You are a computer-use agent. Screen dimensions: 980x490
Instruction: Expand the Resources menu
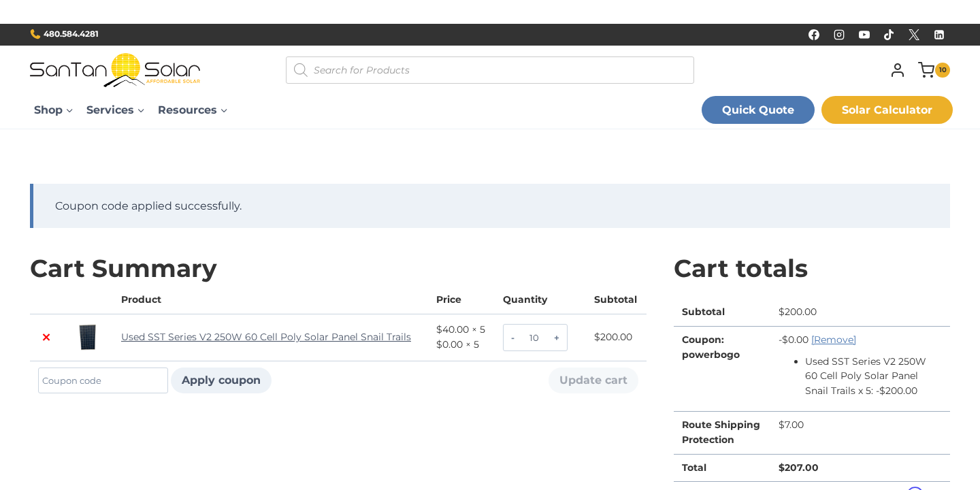[193, 110]
